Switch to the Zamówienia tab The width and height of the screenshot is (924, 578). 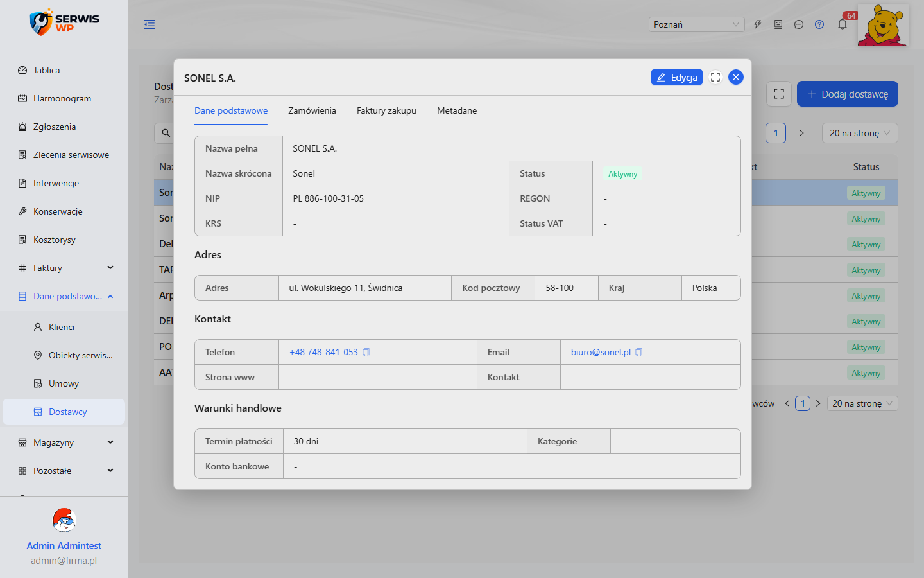[x=312, y=110]
